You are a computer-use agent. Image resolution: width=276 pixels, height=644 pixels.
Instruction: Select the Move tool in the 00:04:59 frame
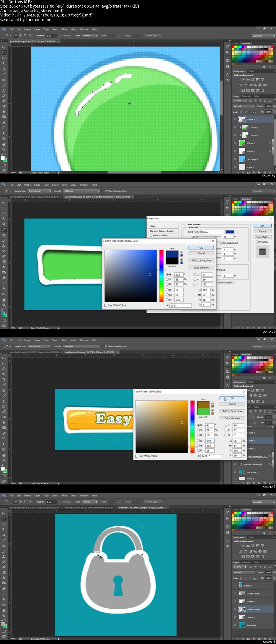pos(4,47)
